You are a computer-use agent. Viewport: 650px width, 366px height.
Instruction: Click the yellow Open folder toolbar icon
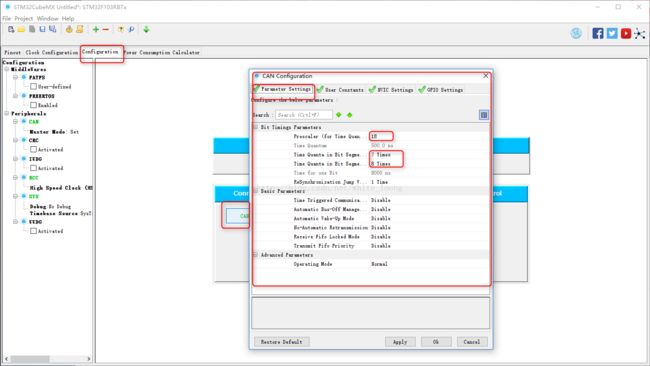pos(21,29)
